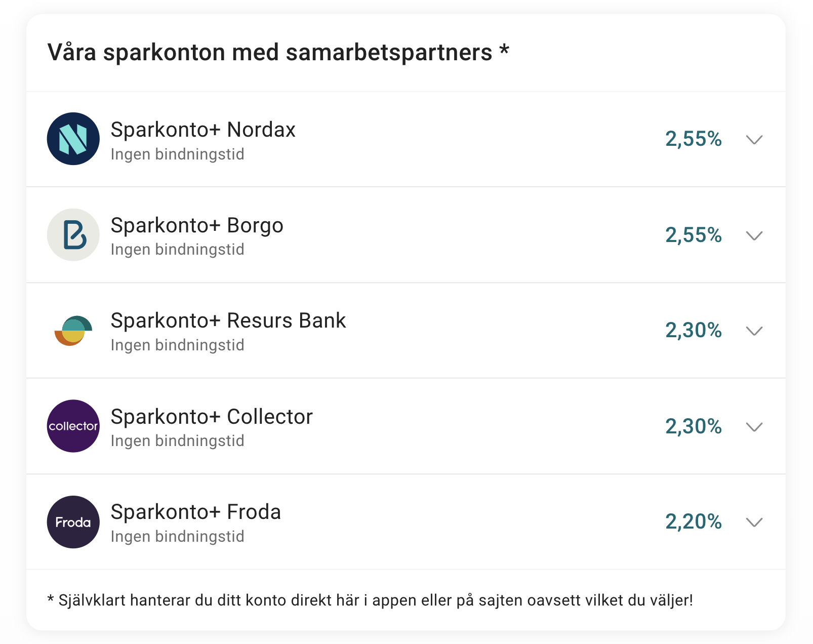The image size is (813, 644).
Task: Click the Resurs Bank logo icon
Action: (73, 330)
